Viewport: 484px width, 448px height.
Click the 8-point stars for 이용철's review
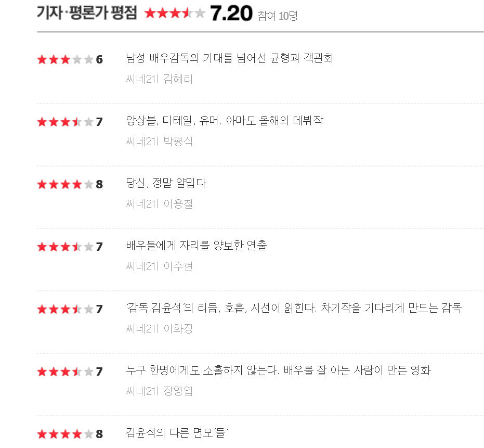tap(65, 184)
